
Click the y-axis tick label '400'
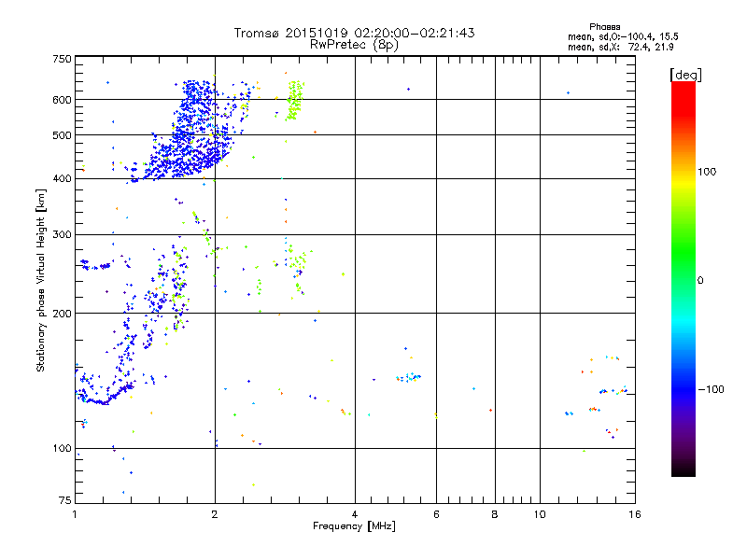[62, 178]
